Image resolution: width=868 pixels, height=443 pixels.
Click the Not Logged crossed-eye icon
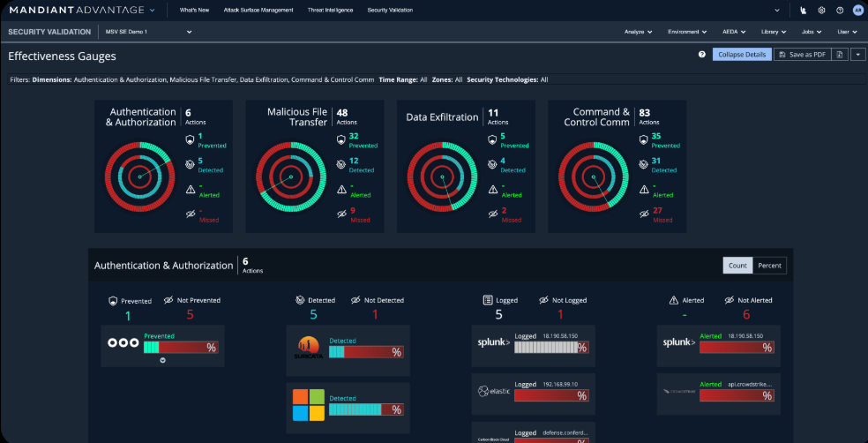tap(543, 300)
